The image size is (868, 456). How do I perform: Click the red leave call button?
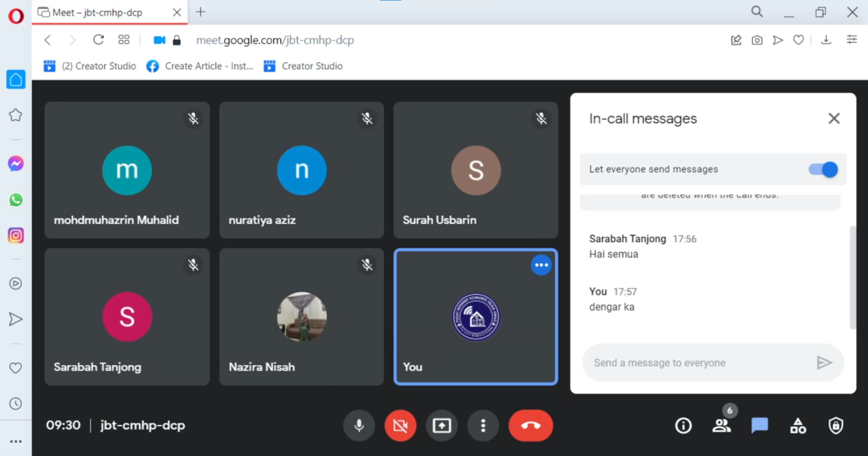tap(530, 425)
